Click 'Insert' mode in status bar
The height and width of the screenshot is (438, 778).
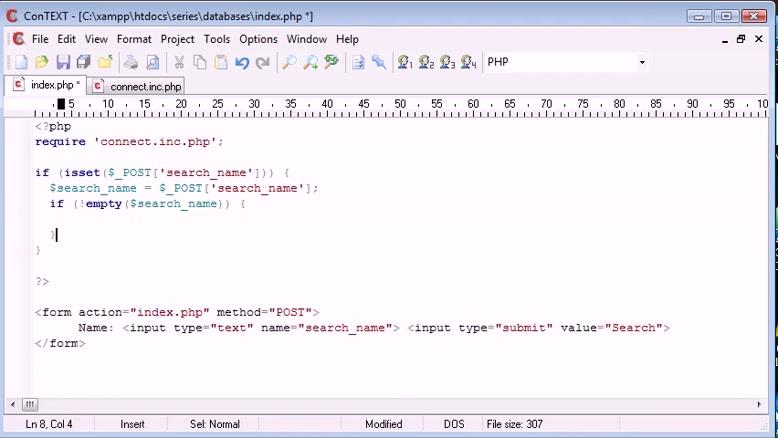pyautogui.click(x=132, y=424)
